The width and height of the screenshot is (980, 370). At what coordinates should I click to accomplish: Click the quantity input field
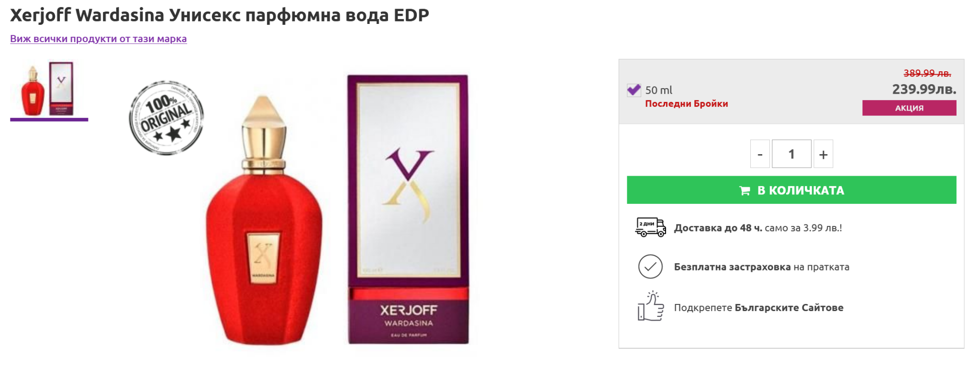pos(791,154)
